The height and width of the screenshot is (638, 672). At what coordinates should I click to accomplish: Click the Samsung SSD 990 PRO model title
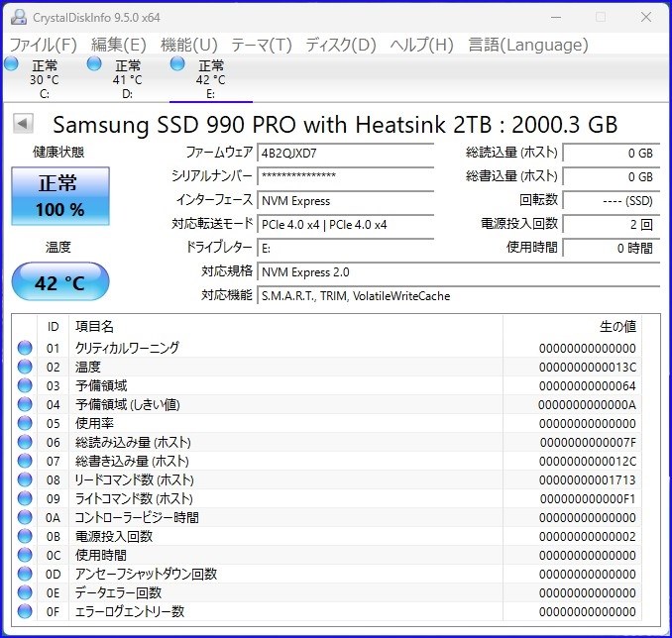point(335,124)
